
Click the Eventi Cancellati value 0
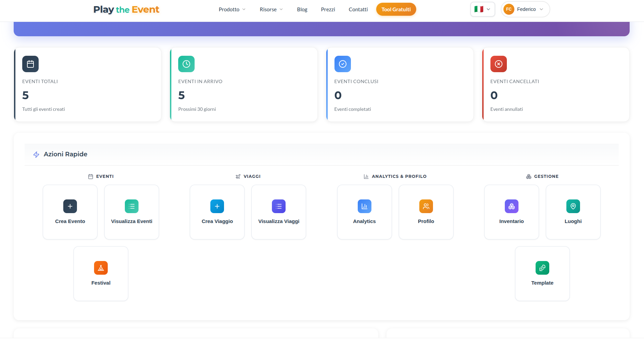click(494, 95)
